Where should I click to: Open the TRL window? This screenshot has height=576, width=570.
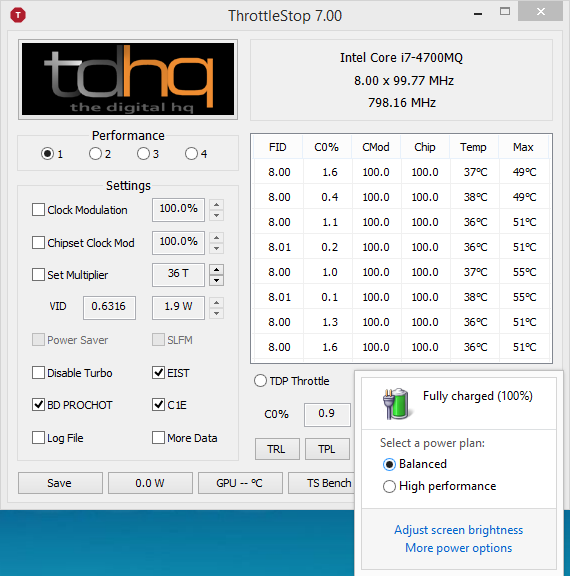(277, 449)
